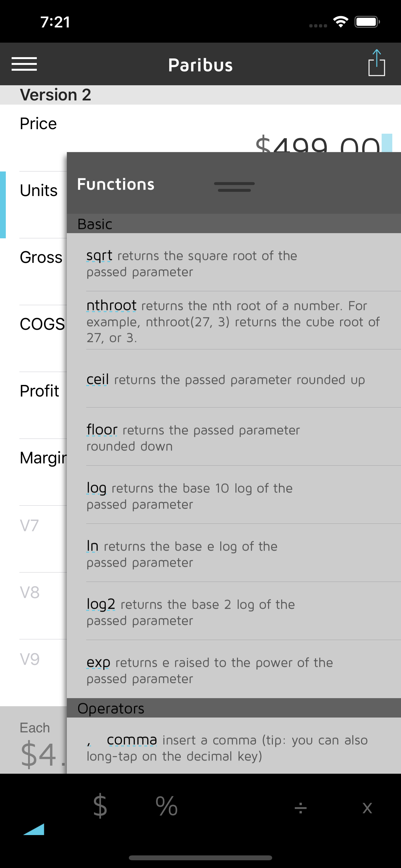Viewport: 401px width, 868px height.
Task: Pick the exp function
Action: click(x=98, y=662)
